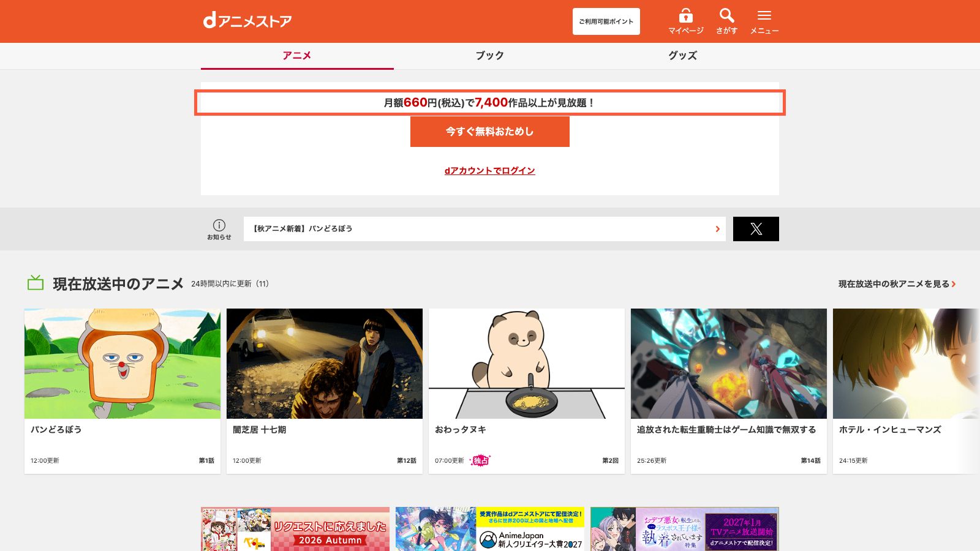
Task: Open マイページ lock icon
Action: tap(685, 21)
